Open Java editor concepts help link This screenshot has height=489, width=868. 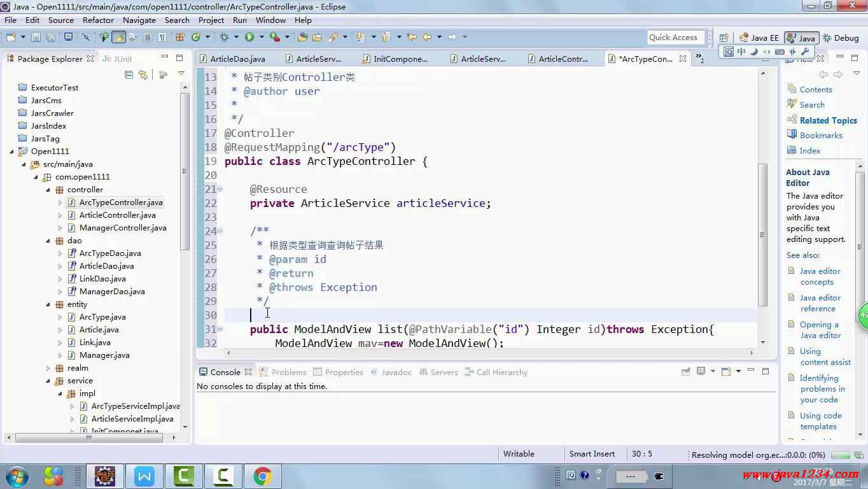pyautogui.click(x=820, y=276)
